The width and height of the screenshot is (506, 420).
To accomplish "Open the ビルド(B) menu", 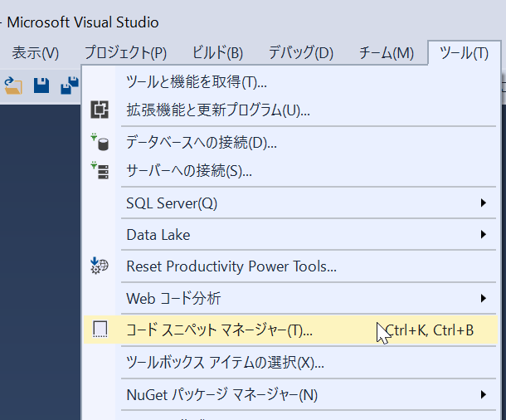I will 217,53.
